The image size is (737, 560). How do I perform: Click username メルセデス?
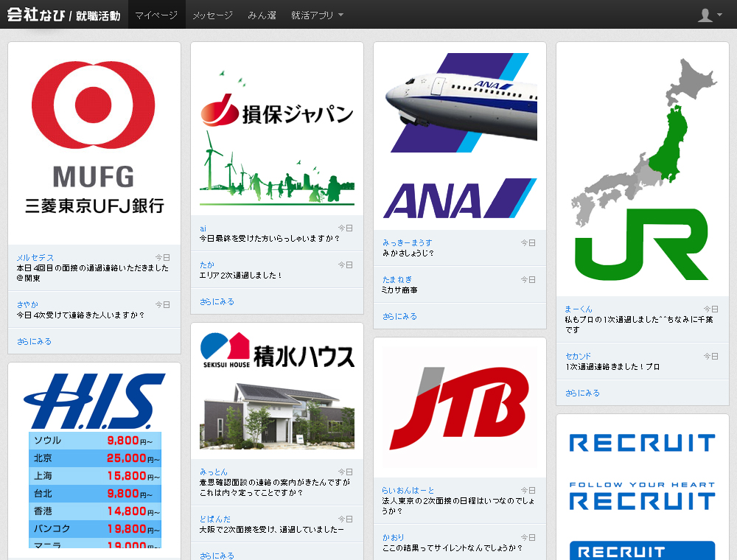(35, 257)
